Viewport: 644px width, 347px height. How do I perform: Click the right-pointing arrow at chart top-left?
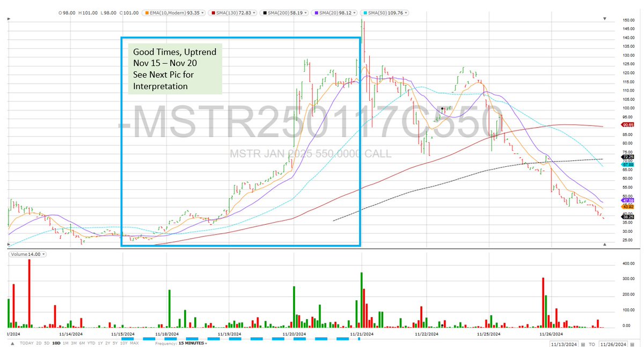point(8,20)
